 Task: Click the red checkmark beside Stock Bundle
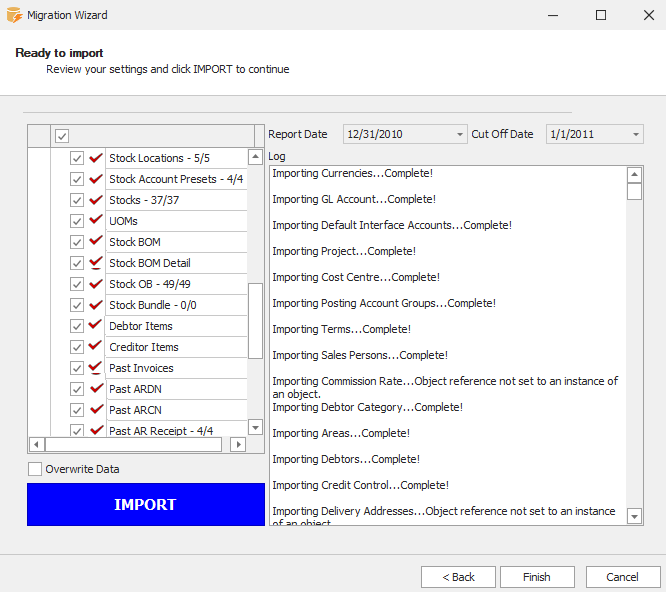pyautogui.click(x=96, y=304)
